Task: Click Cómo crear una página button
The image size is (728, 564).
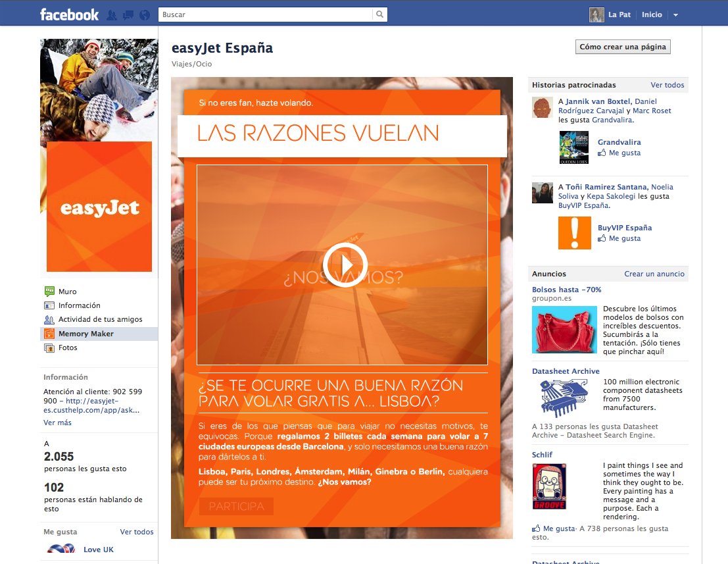Action: click(x=623, y=47)
